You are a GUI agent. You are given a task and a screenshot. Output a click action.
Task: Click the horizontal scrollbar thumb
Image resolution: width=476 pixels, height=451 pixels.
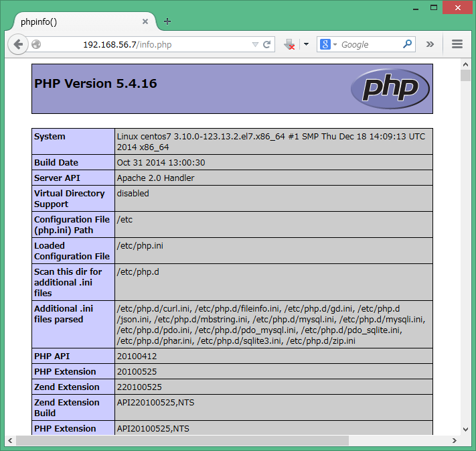[x=182, y=440]
